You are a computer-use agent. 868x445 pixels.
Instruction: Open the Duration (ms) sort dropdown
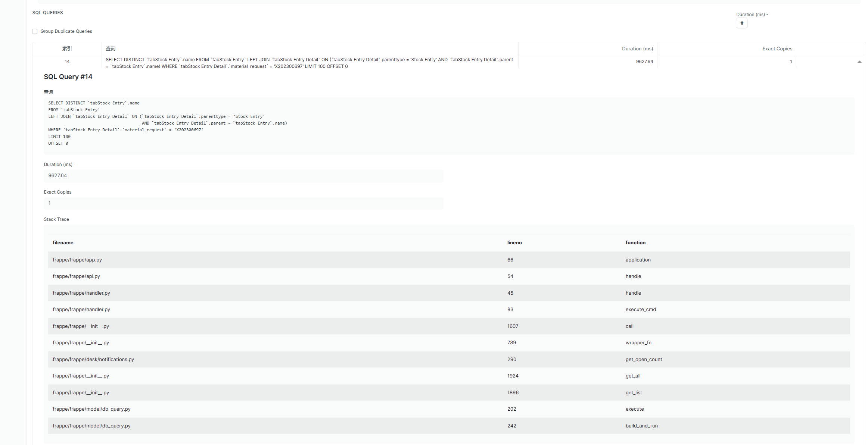752,14
